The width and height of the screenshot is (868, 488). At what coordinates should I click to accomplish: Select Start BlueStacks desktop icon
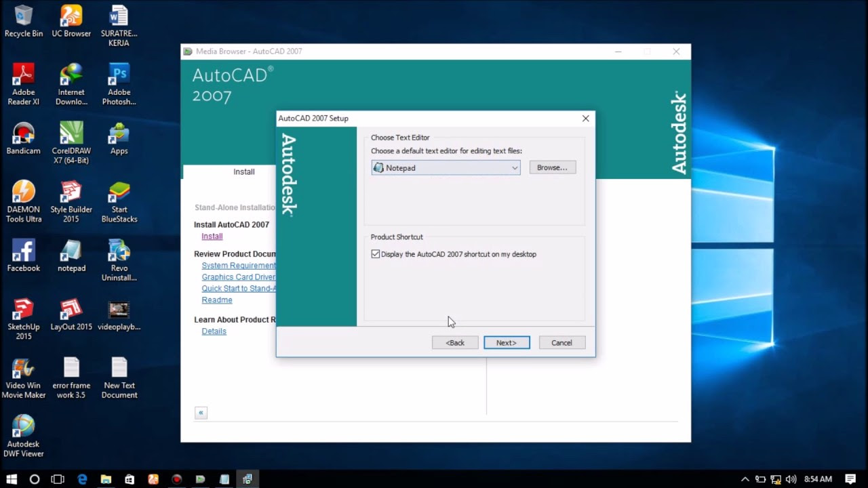click(x=119, y=201)
